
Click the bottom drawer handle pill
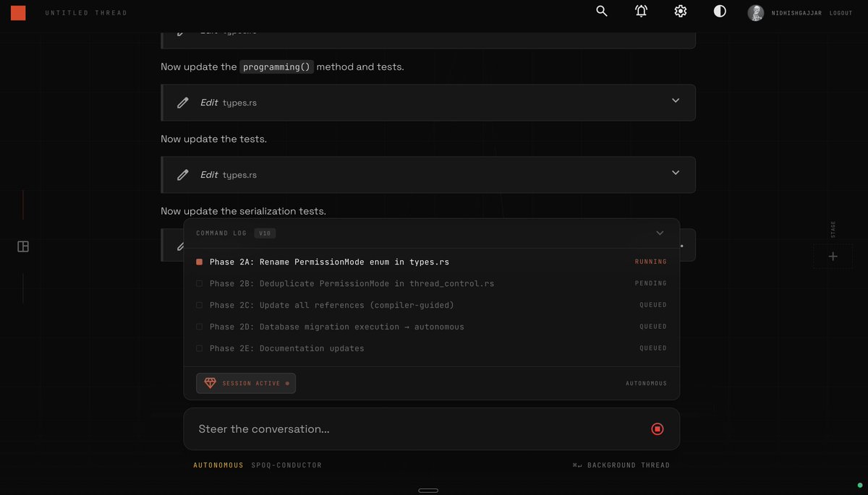(x=428, y=491)
